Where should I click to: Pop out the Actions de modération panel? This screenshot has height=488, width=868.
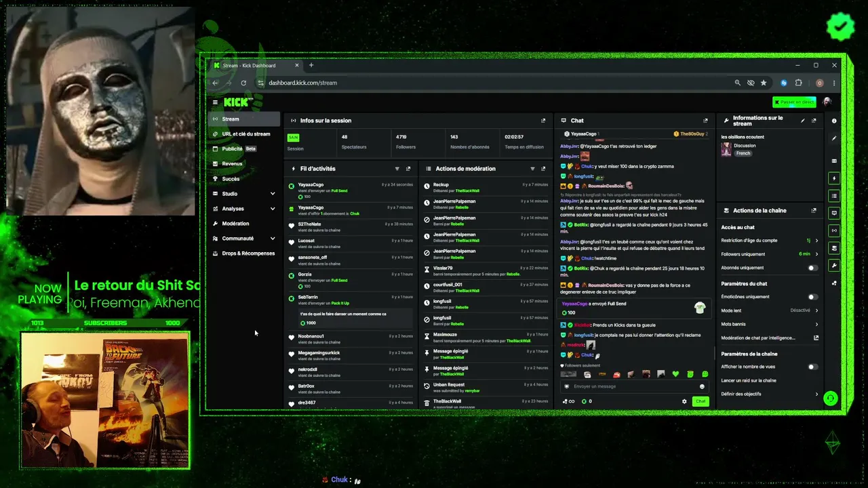[x=543, y=169]
